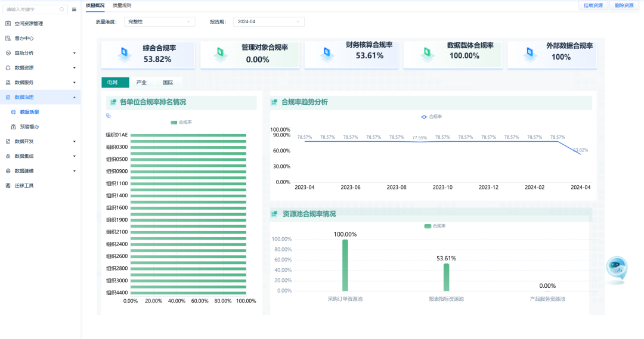Image resolution: width=644 pixels, height=339 pixels.
Task: Expand the 数据开发 menu arrow
Action: (x=75, y=141)
